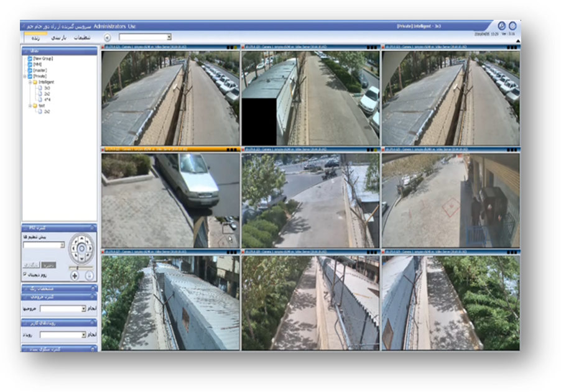Select camera view showing close-up white car
The width and height of the screenshot is (561, 392).
pos(170,201)
